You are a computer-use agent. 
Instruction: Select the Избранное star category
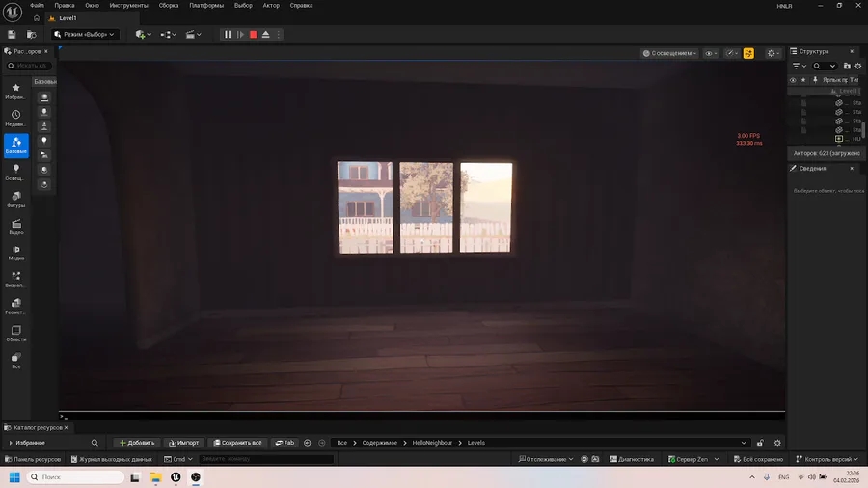(x=16, y=92)
